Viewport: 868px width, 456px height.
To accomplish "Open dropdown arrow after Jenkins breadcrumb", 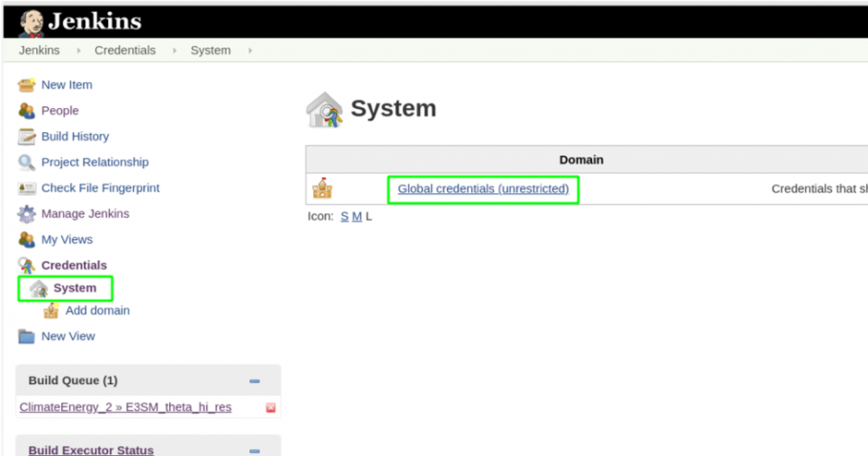I will (x=77, y=50).
